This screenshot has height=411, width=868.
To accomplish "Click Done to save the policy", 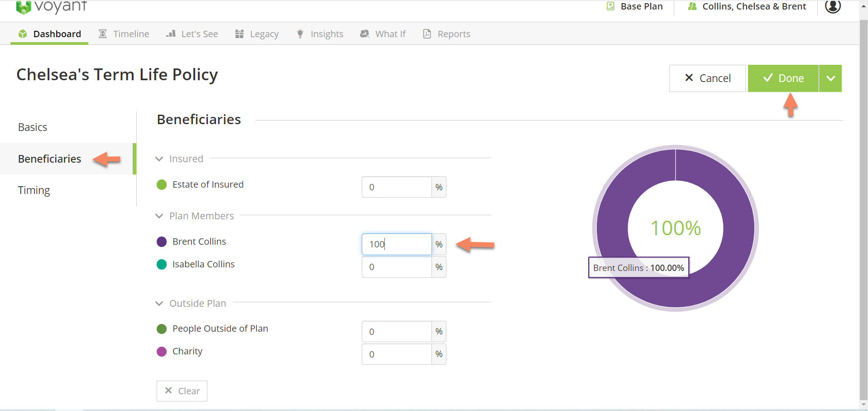I will (x=783, y=78).
